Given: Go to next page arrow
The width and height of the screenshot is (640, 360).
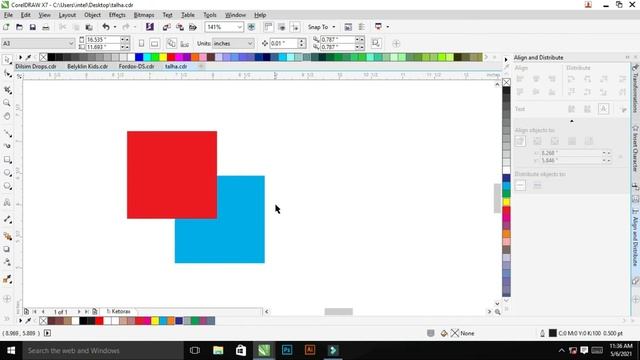Looking at the screenshot, I should [79, 311].
